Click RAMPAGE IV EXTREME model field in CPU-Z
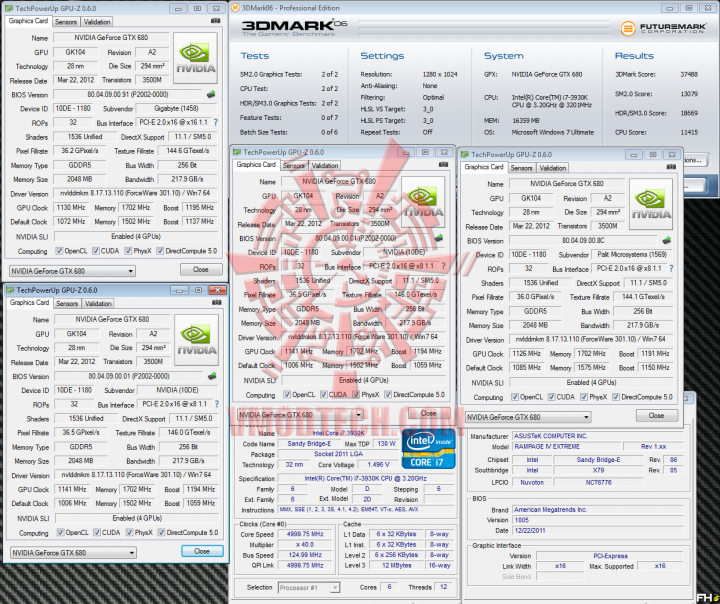Image resolution: width=720 pixels, height=604 pixels. tap(566, 446)
